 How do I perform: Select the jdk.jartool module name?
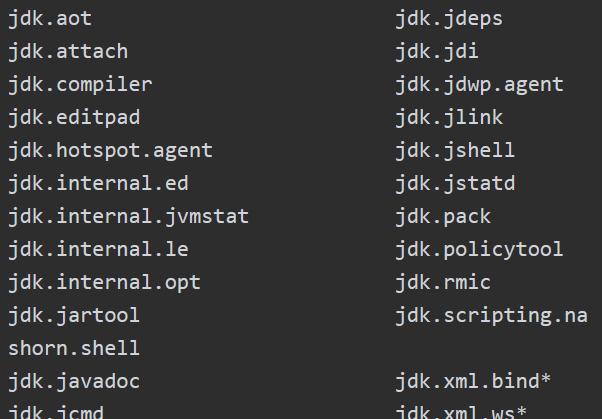tap(74, 316)
